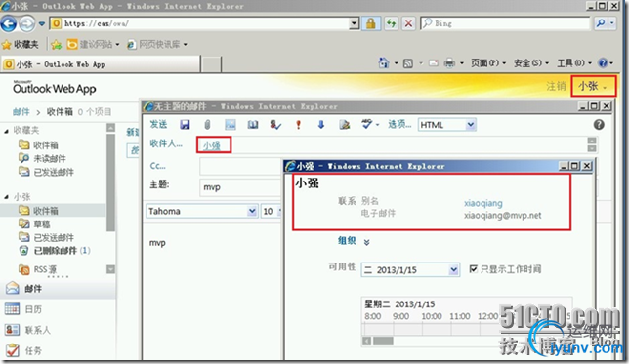Screen dimensions: 629x364
Task: Open the IE Home icon
Action: 384,62
